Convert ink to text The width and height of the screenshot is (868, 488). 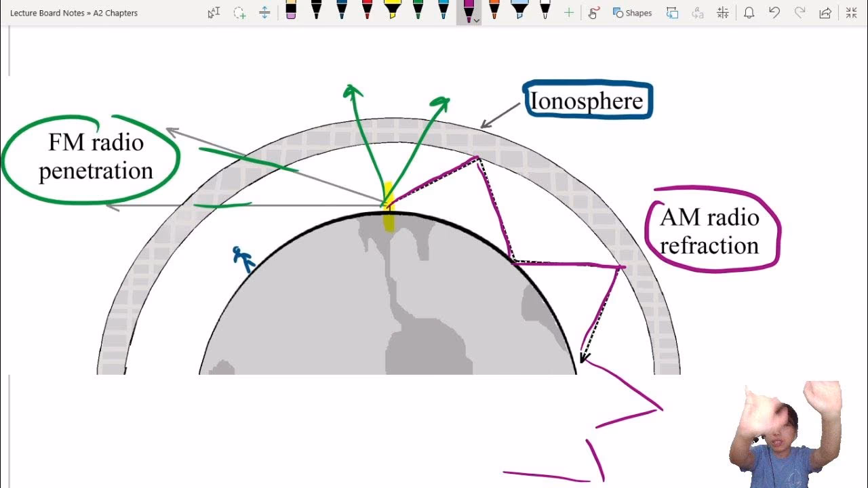(x=697, y=12)
